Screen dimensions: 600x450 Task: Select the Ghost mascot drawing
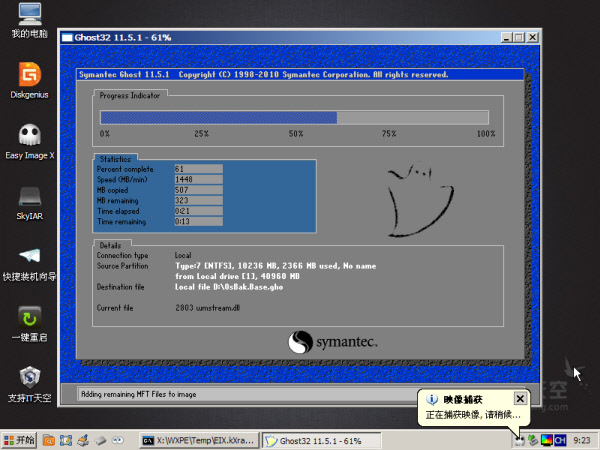click(421, 199)
